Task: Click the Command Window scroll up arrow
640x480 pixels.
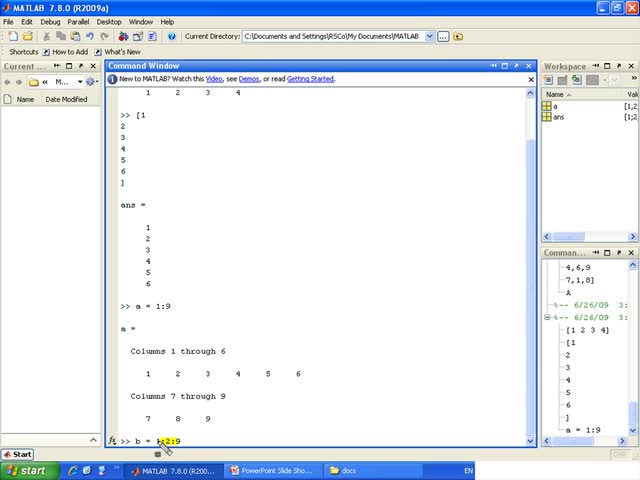Action: tap(530, 93)
